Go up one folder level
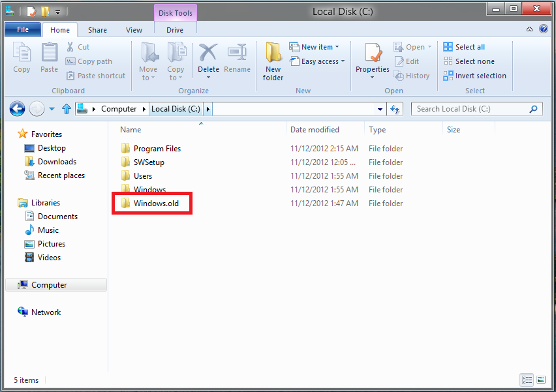Viewport: 556px width, 392px height. 67,109
